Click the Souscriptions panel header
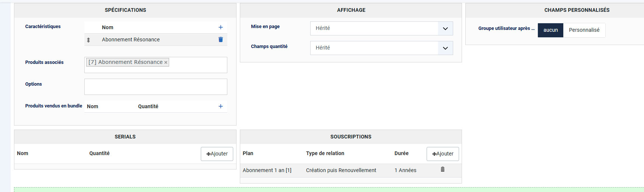Screen dimensions: 644x192 tap(351, 137)
